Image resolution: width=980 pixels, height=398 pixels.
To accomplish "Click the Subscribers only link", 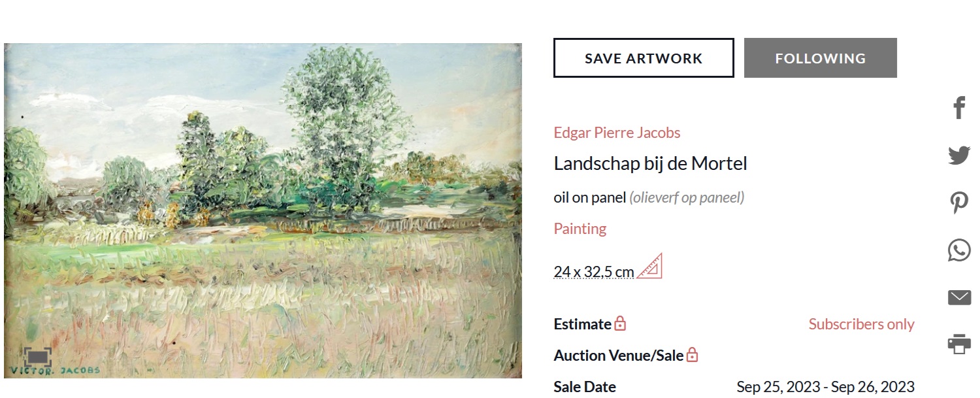I will tap(861, 324).
